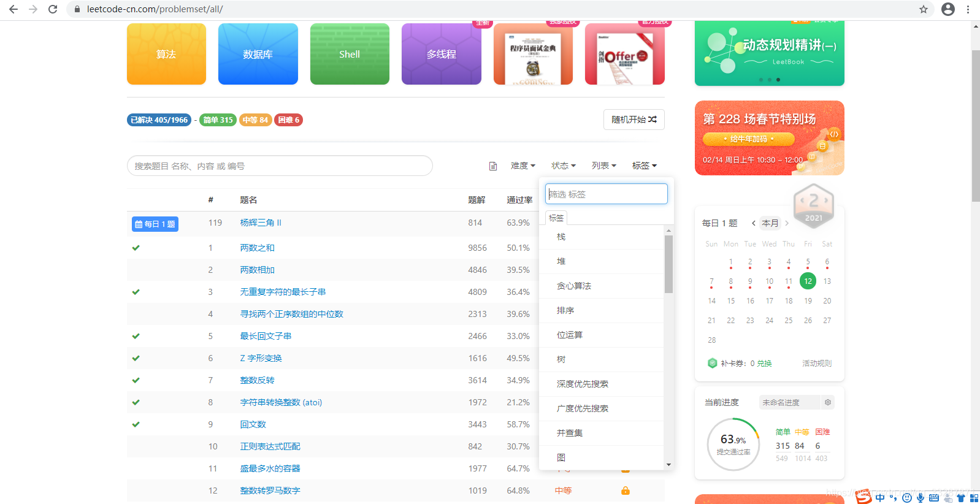Click the tag list scrollbar thumb

coord(668,264)
